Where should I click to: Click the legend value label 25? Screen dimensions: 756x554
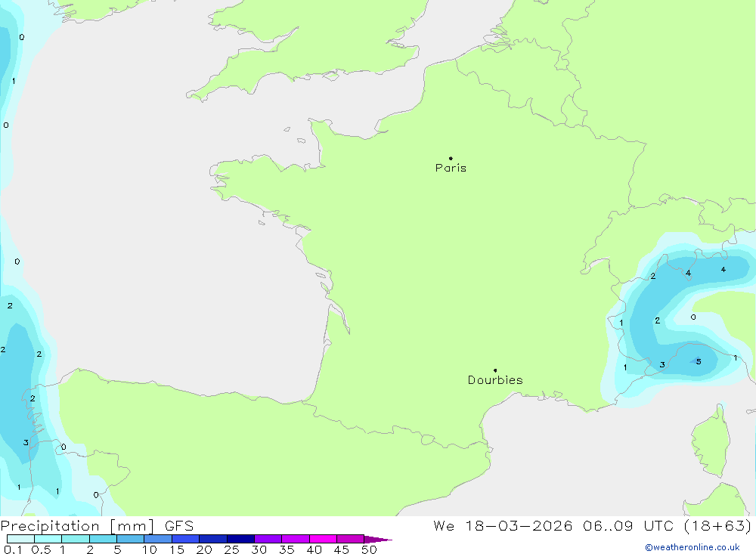click(231, 549)
